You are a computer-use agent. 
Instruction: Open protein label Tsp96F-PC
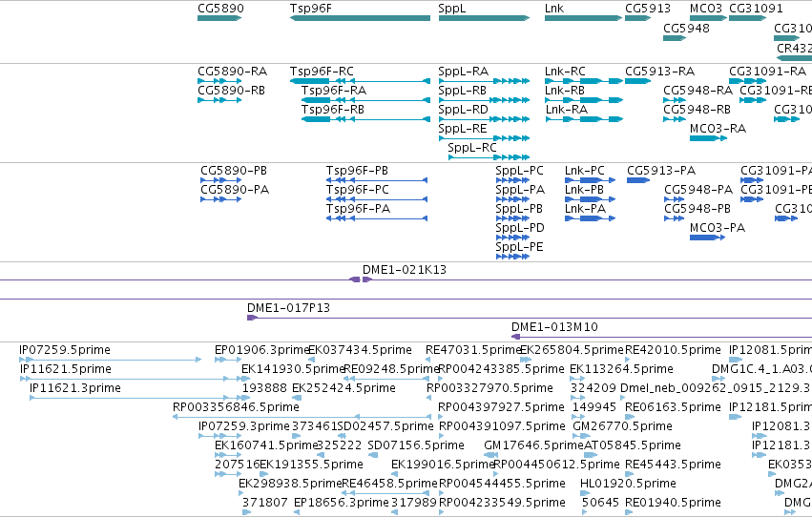(x=357, y=190)
